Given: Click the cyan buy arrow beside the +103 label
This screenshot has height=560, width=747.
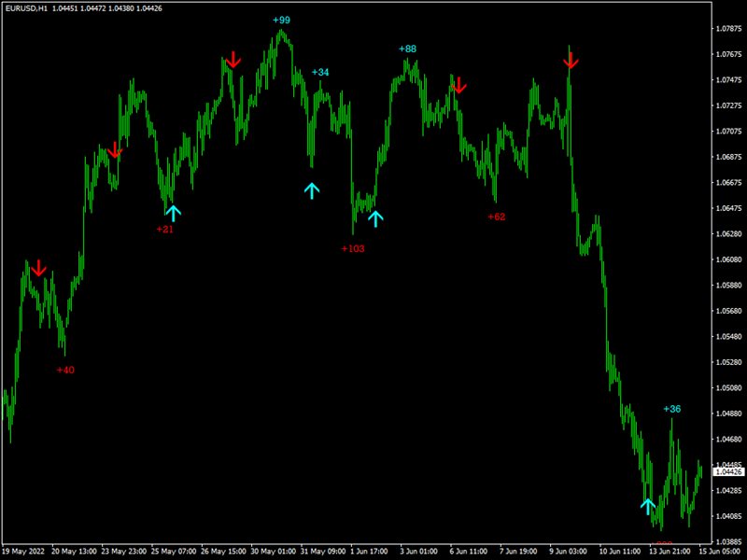Looking at the screenshot, I should point(375,218).
